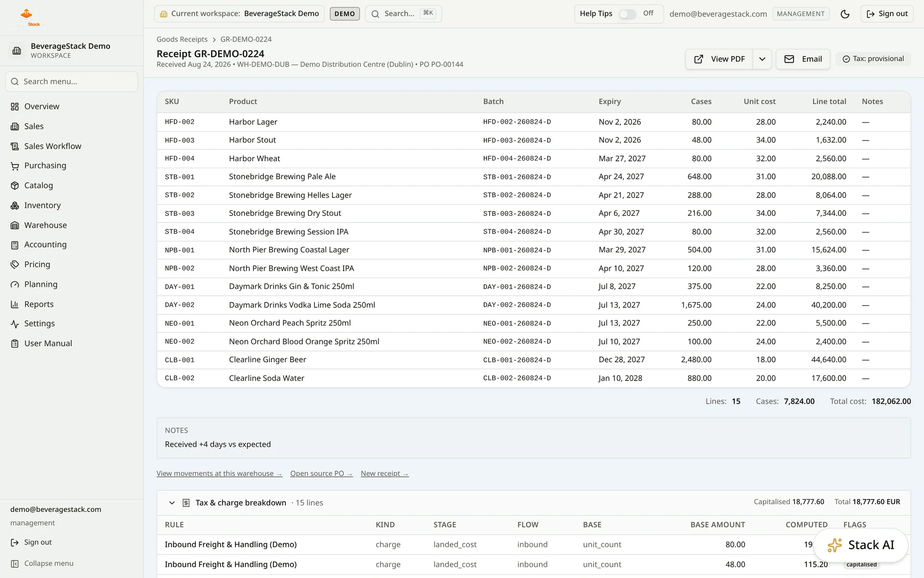Click the DEMO badge in the header
This screenshot has height=578, width=924.
coord(345,14)
